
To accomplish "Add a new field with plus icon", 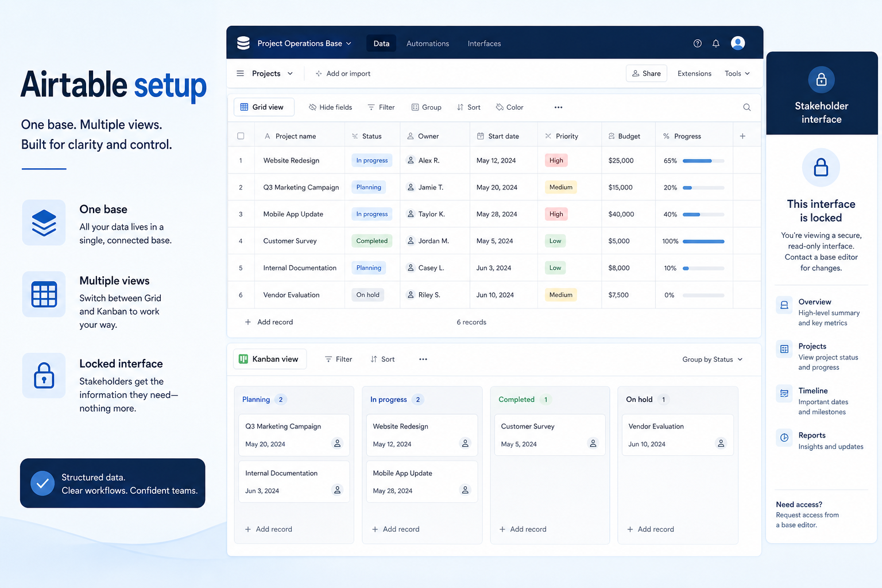I will coord(742,136).
